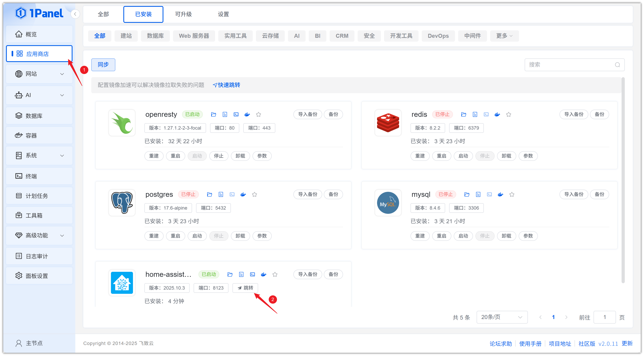The height and width of the screenshot is (356, 644).
Task: Click the home-assistant terminal icon
Action: (252, 274)
